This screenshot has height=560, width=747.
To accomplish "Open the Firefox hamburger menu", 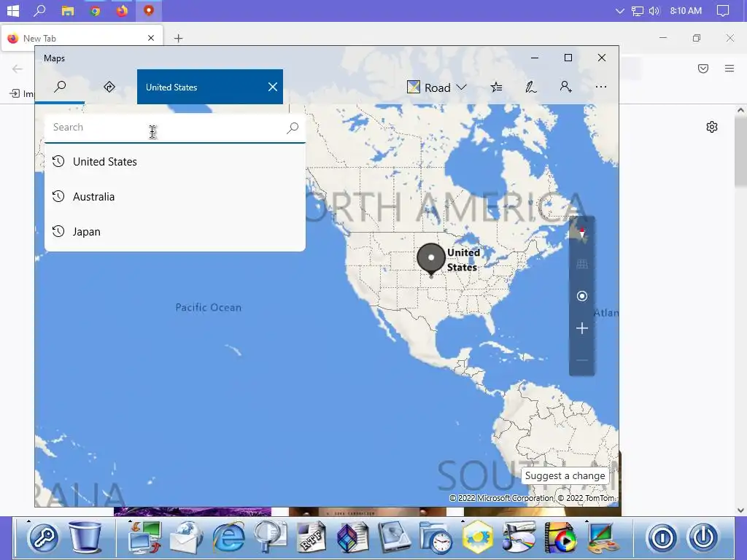I will pyautogui.click(x=729, y=69).
